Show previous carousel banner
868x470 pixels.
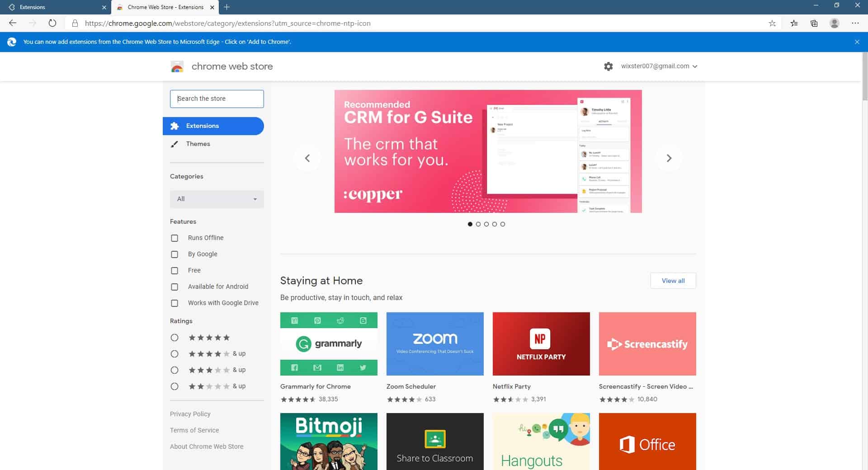[307, 158]
